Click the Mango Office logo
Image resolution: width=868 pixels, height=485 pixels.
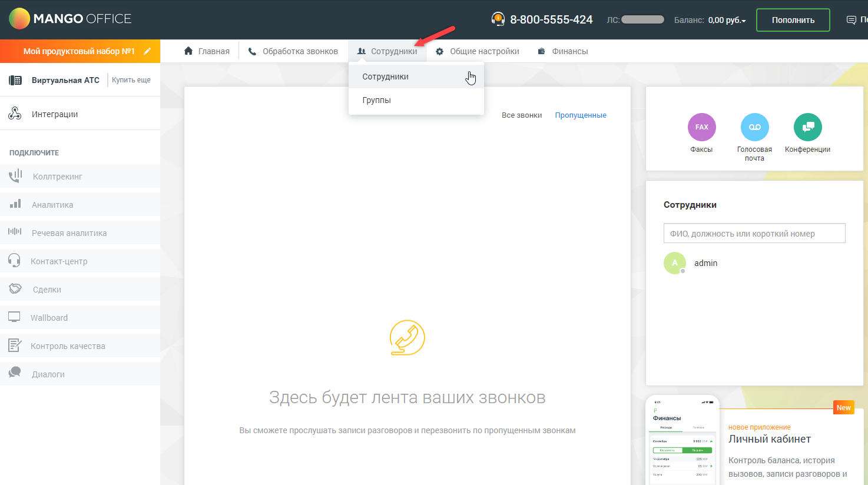(70, 19)
